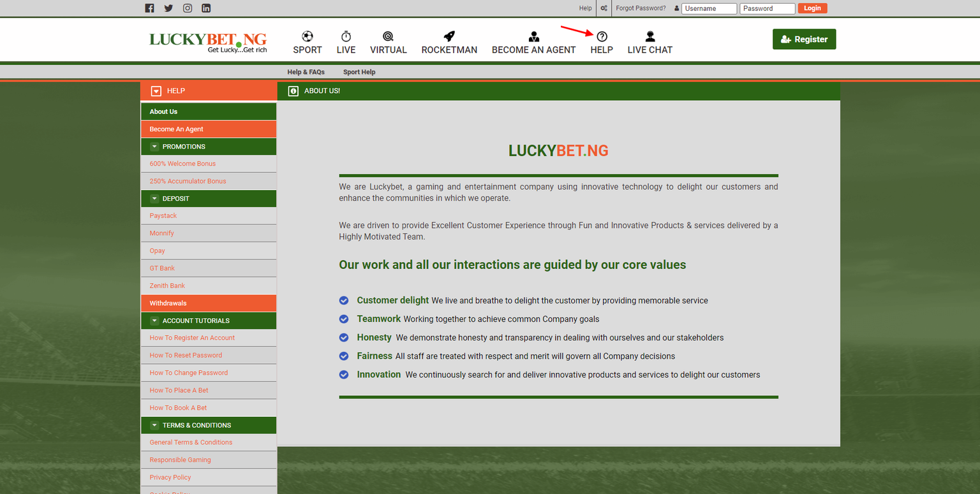Toggle the Help panel header arrow
Viewport: 980px width, 494px height.
coord(156,91)
